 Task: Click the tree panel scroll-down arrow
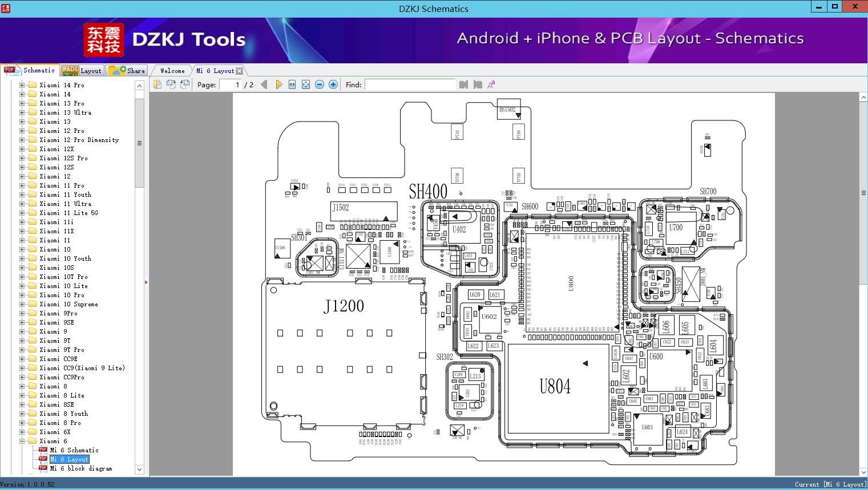point(139,469)
